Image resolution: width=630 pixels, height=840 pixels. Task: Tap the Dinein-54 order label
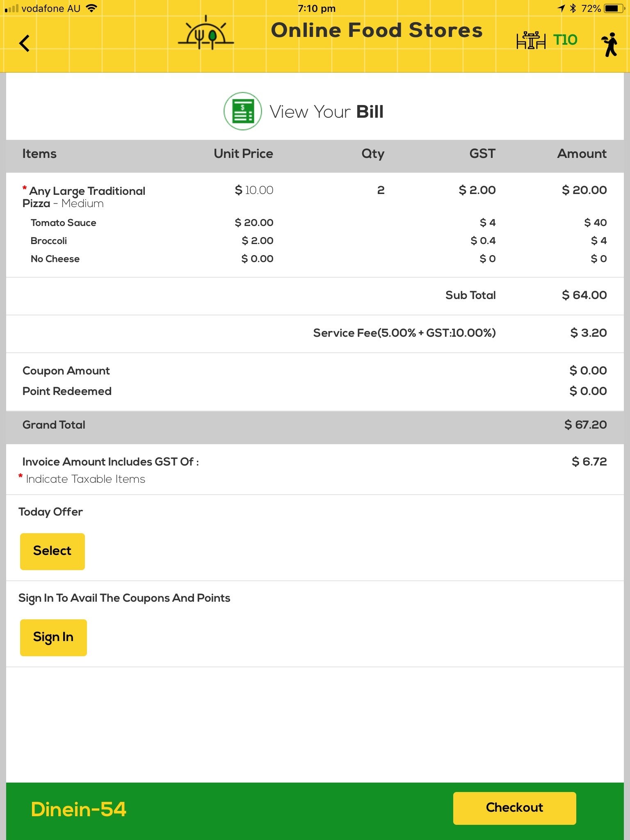point(78,809)
